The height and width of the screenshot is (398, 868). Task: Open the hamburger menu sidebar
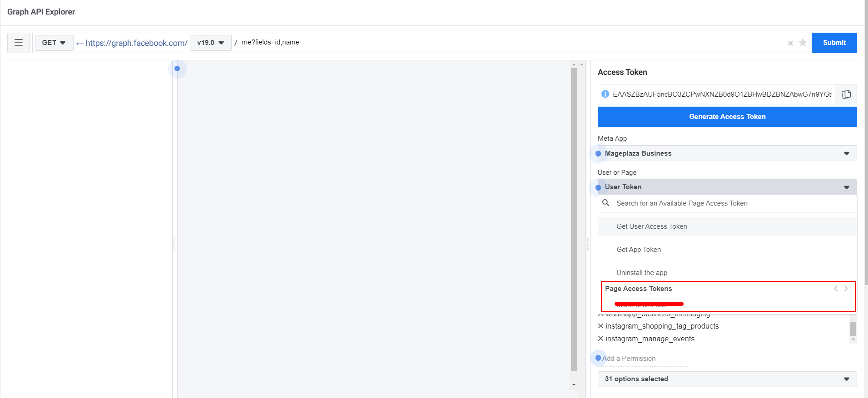tap(19, 43)
